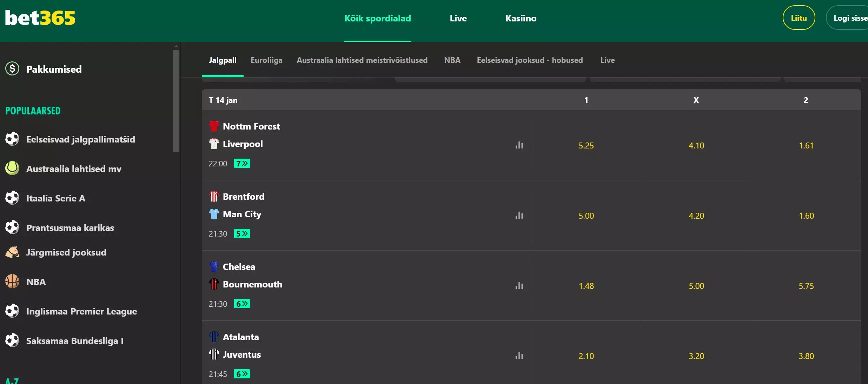Viewport: 868px width, 384px height.
Task: Open the Kasiino menu item
Action: click(x=521, y=18)
